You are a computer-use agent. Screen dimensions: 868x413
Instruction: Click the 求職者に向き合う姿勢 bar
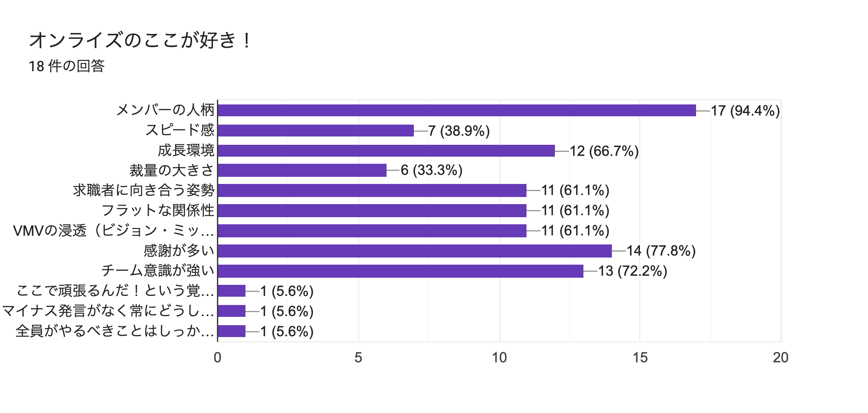click(x=372, y=190)
